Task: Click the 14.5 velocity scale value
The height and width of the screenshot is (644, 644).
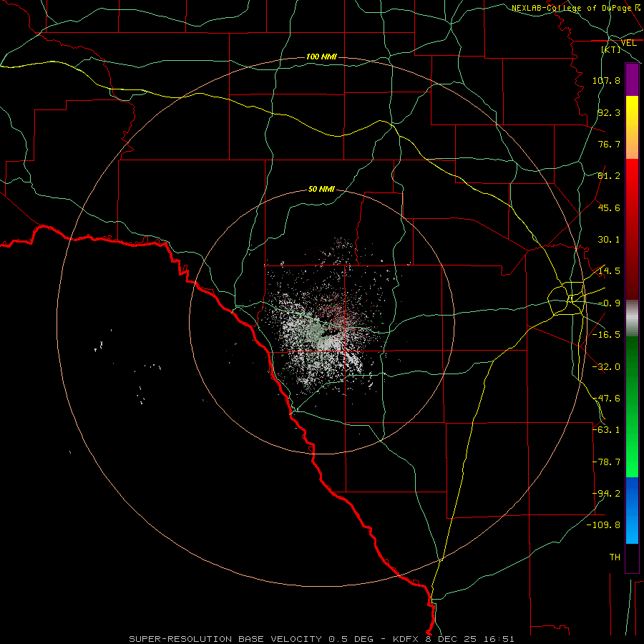Action: tap(609, 271)
